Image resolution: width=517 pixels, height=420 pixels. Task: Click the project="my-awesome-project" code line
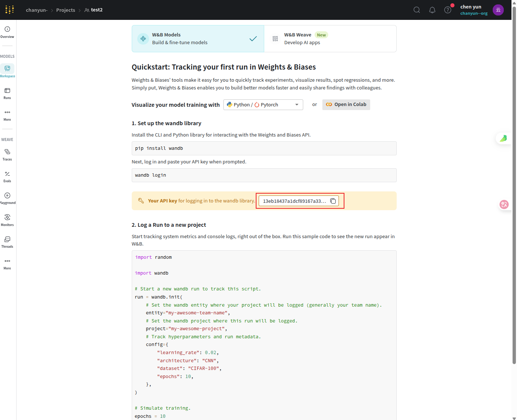pyautogui.click(x=187, y=329)
